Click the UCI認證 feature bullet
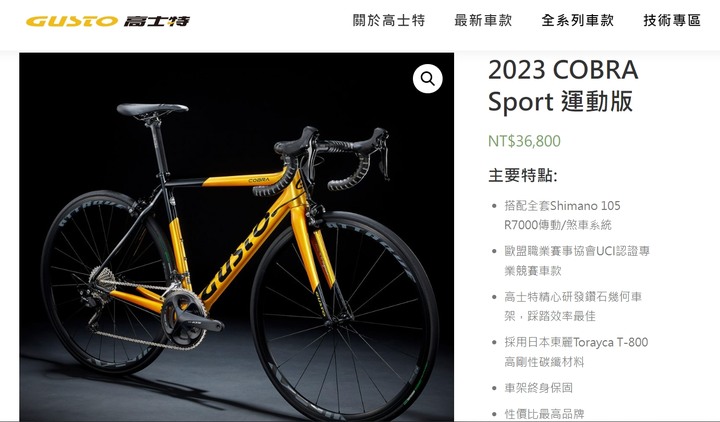 [577, 260]
